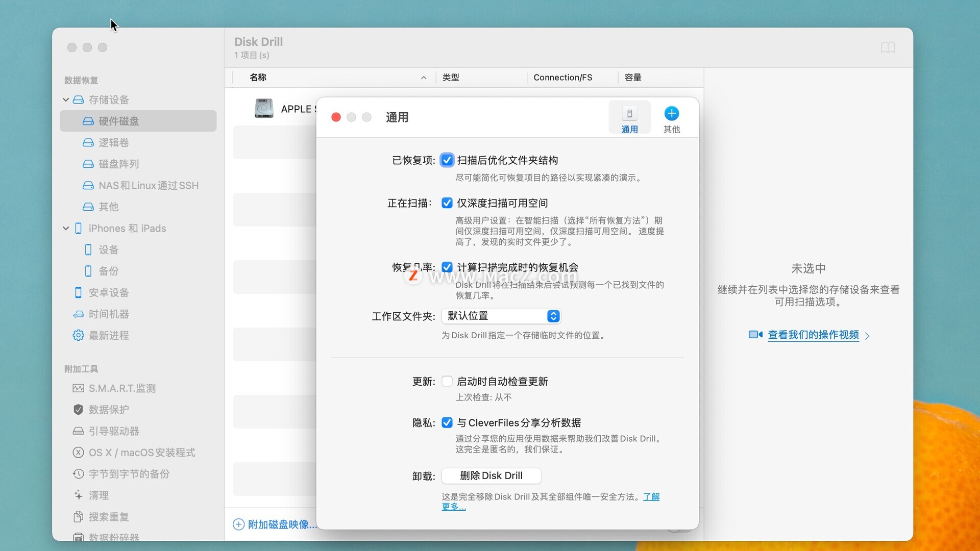Click the 上次检查: 从不 text
The width and height of the screenshot is (980, 551).
pos(483,397)
